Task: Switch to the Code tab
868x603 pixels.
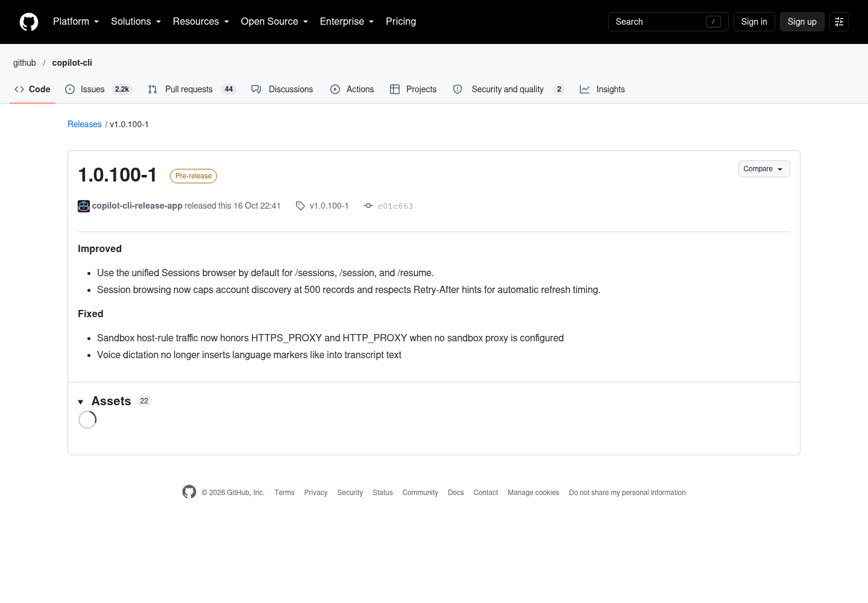Action: point(33,89)
